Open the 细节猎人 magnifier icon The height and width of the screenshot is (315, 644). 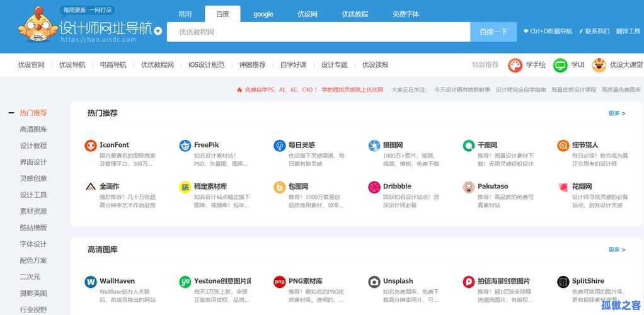pos(563,146)
